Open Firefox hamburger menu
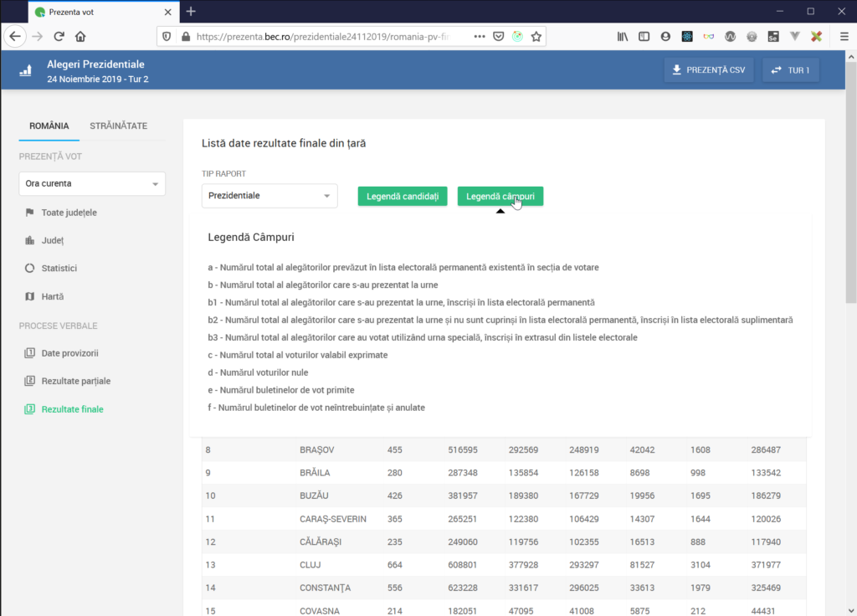Screen dimensions: 857x616 click(844, 37)
